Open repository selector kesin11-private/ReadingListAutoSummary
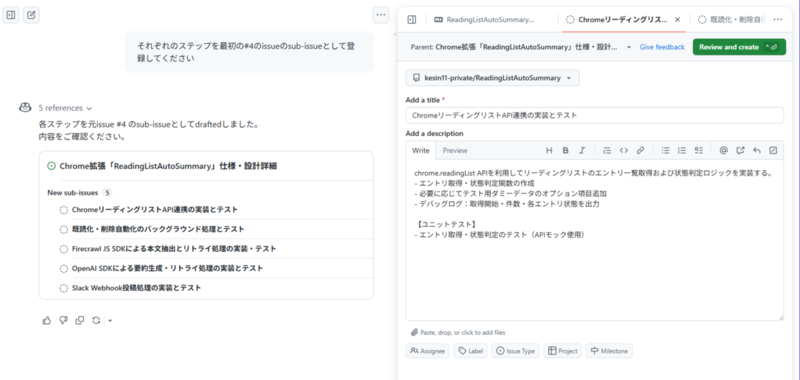 [x=492, y=78]
